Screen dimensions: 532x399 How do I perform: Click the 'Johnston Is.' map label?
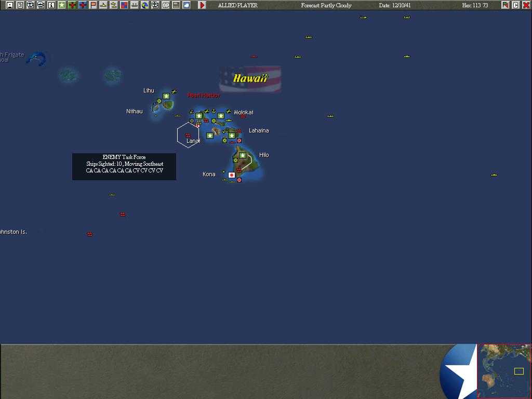14,232
